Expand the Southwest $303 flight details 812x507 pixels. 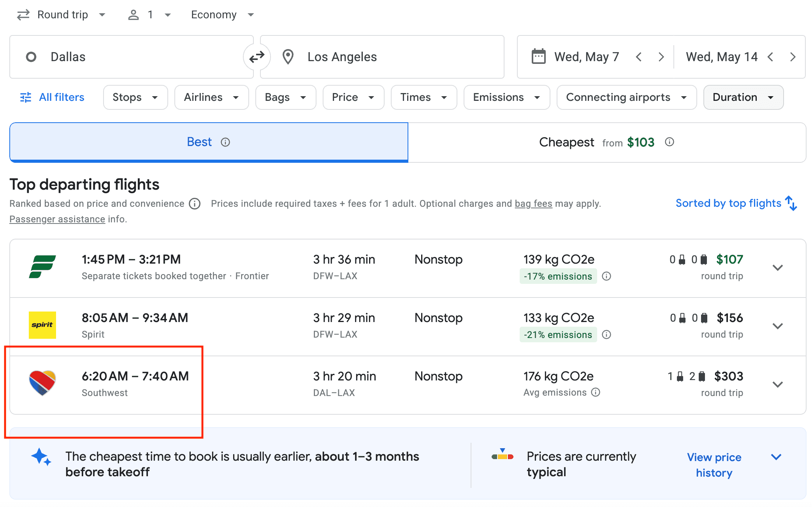(x=778, y=384)
